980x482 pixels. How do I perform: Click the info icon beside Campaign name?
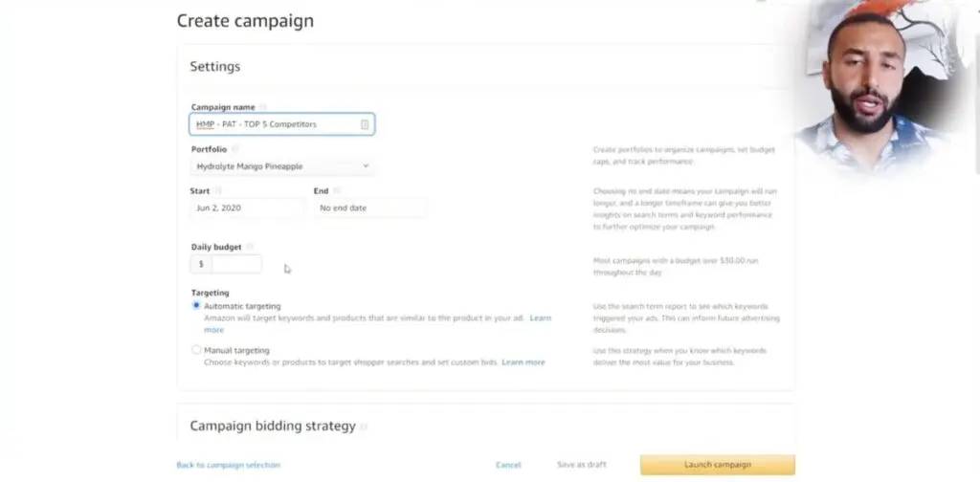pyautogui.click(x=263, y=107)
